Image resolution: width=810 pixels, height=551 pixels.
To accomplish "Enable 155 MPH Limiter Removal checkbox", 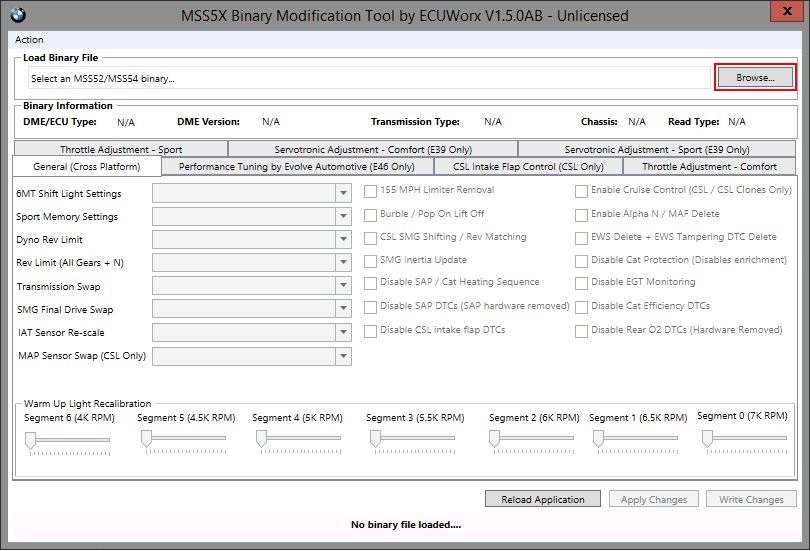I will pos(370,191).
